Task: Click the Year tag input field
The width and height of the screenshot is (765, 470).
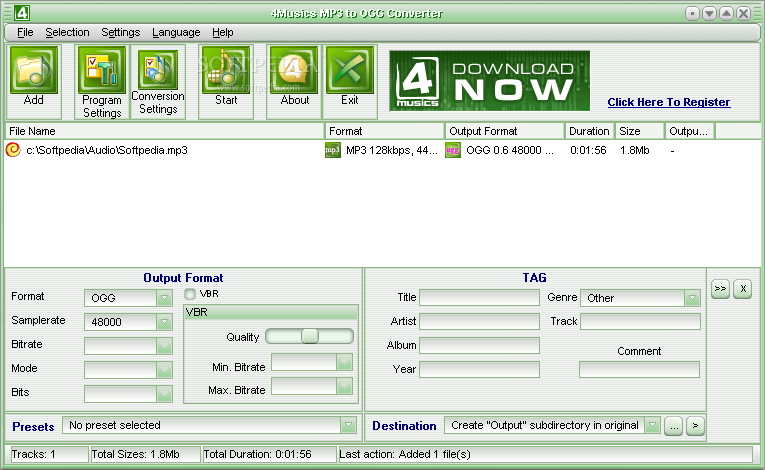Action: (480, 369)
